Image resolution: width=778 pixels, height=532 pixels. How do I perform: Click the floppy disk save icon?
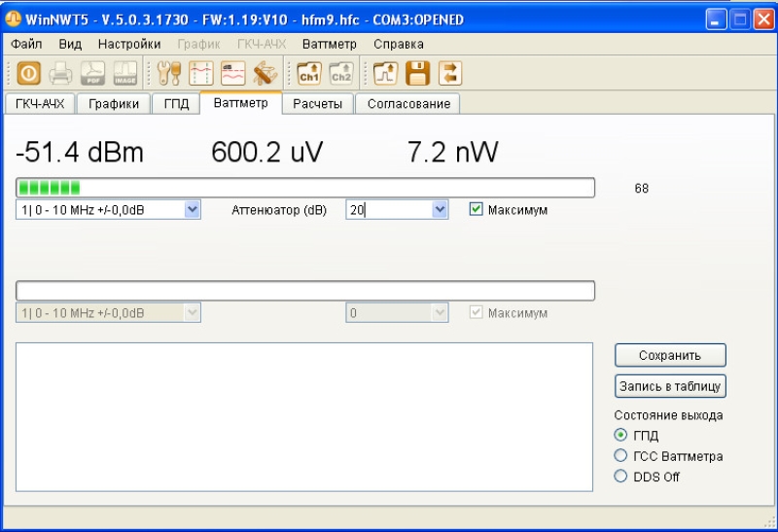tap(418, 74)
